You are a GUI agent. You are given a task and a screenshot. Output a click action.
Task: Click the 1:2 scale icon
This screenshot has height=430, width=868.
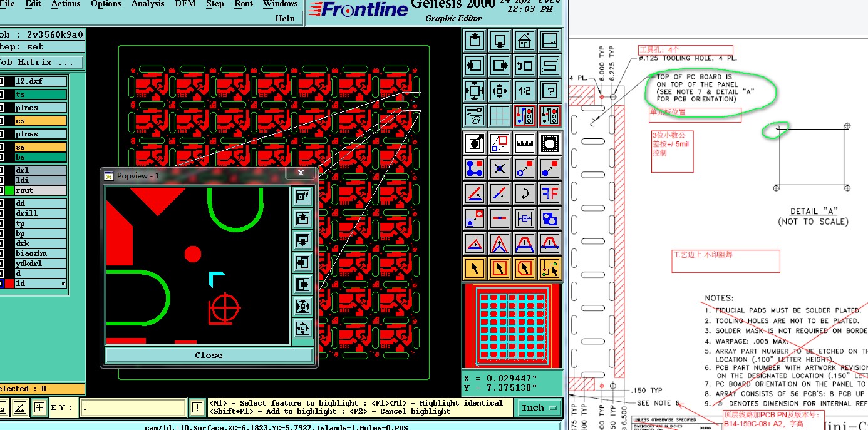[x=525, y=91]
